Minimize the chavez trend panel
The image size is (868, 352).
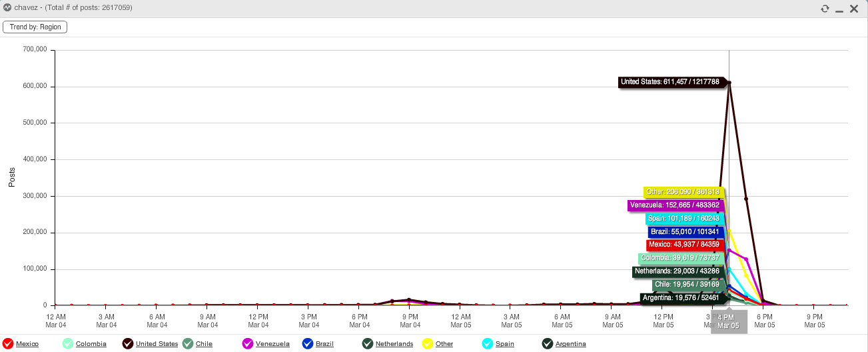pos(839,9)
